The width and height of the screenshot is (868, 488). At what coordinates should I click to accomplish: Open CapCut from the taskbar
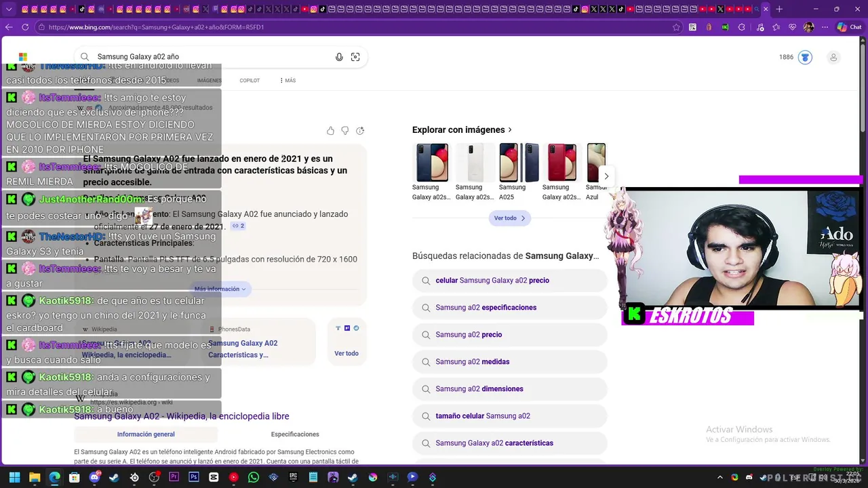(214, 477)
